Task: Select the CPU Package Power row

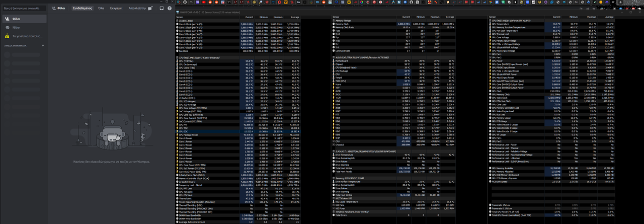Action: click(238, 134)
